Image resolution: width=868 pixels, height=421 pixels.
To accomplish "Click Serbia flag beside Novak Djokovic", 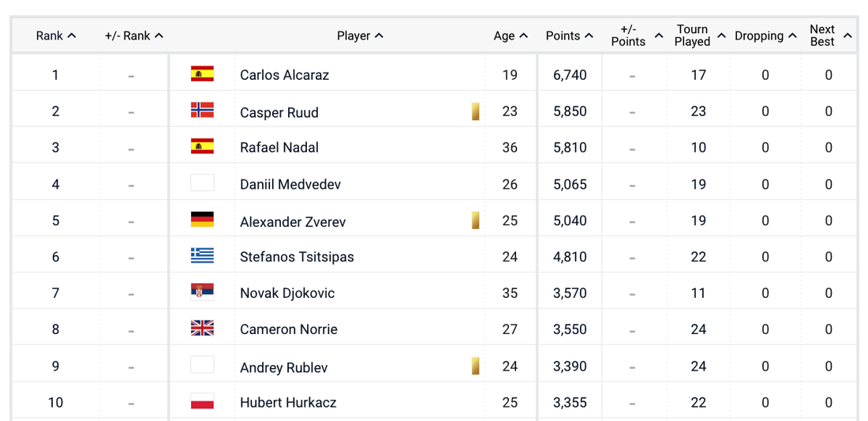I will pyautogui.click(x=202, y=292).
